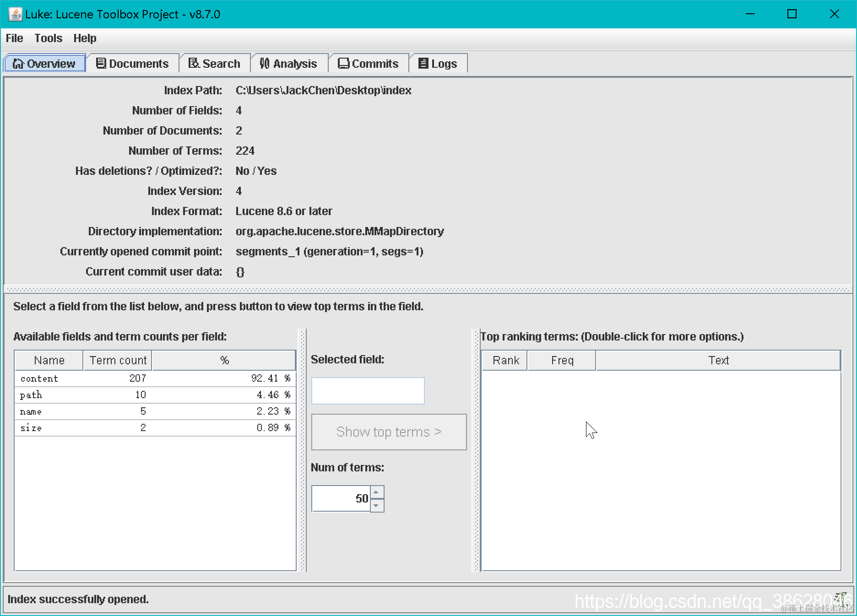Minimize the Luke window

tap(750, 14)
